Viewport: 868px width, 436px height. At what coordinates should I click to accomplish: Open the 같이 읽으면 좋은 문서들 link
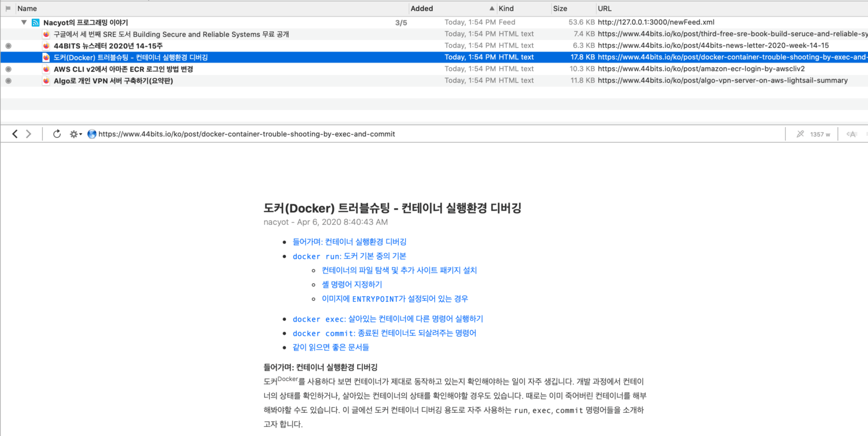[x=331, y=348]
